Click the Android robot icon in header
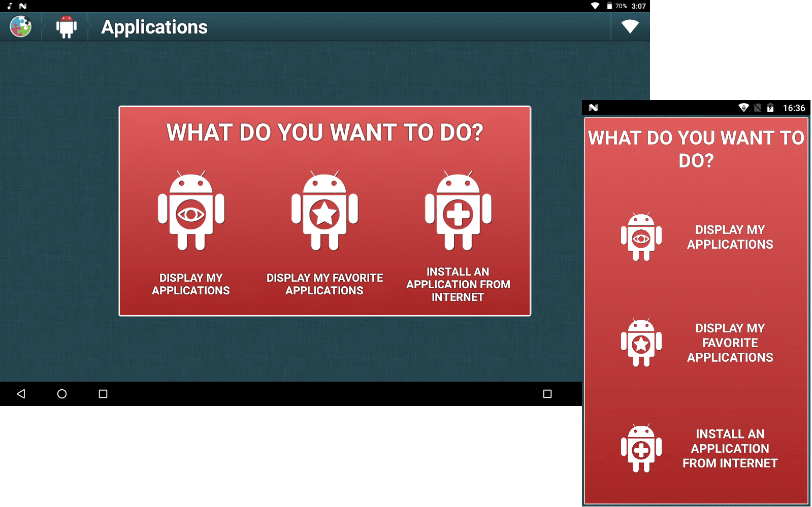Screen dimensions: 812x507 pos(67,27)
